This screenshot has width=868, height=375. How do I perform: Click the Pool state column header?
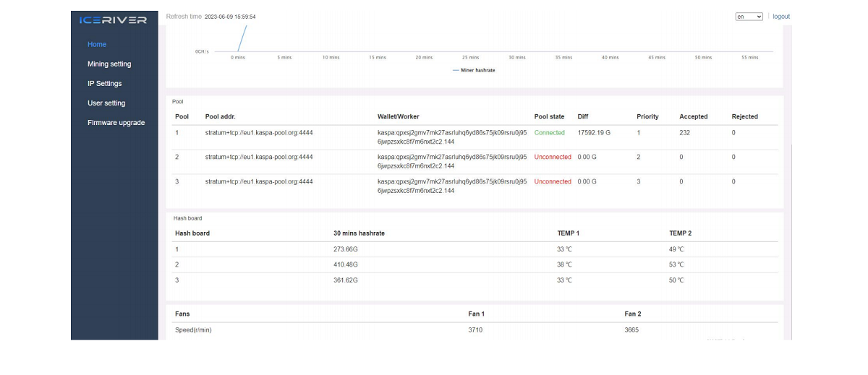[x=549, y=116]
